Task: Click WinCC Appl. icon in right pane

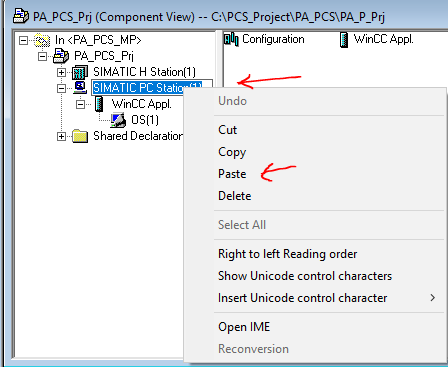Action: point(344,40)
